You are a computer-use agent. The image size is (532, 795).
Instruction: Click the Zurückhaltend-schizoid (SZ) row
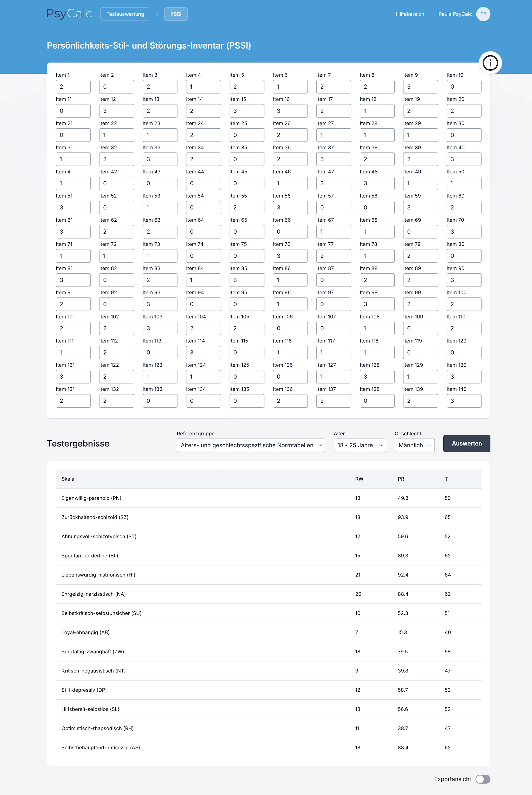tap(268, 517)
